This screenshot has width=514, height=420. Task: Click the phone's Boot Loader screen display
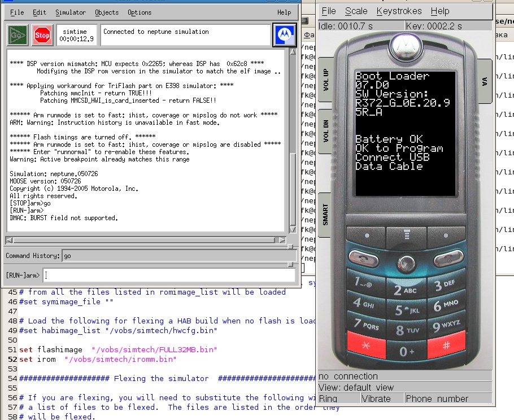[406, 133]
